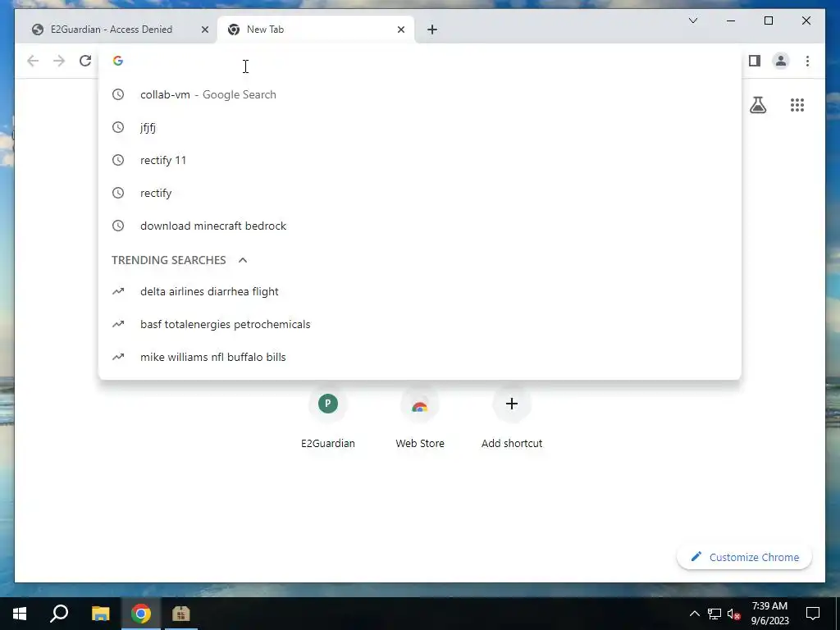Image resolution: width=840 pixels, height=630 pixels.
Task: Open the network tray icon
Action: tap(714, 614)
